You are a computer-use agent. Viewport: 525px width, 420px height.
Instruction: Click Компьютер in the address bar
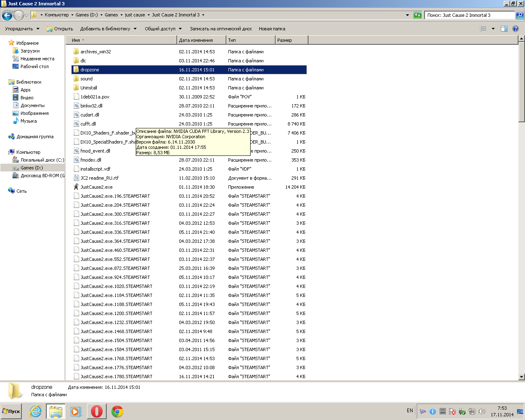pyautogui.click(x=57, y=15)
